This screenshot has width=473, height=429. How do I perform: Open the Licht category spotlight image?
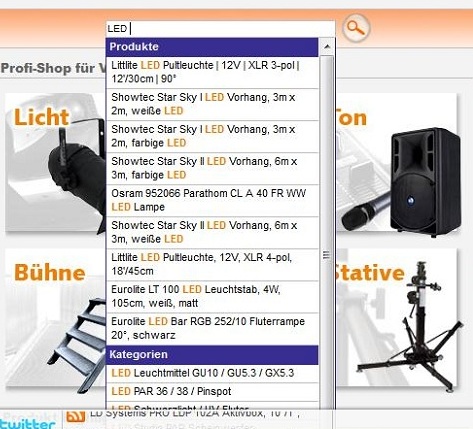pyautogui.click(x=56, y=162)
